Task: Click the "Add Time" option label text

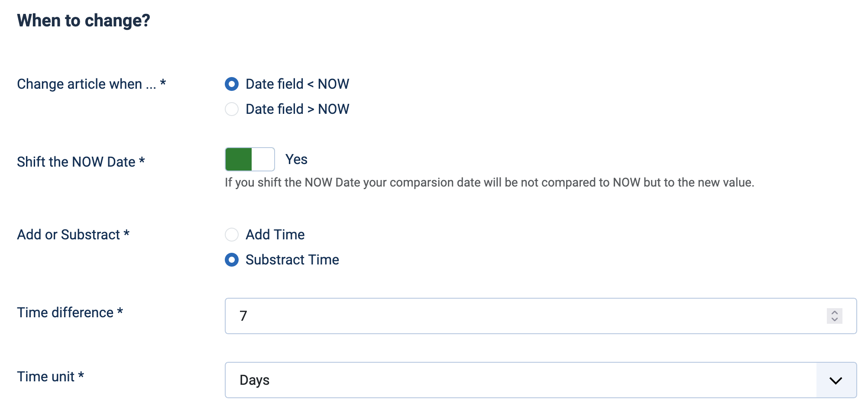Action: pyautogui.click(x=275, y=235)
